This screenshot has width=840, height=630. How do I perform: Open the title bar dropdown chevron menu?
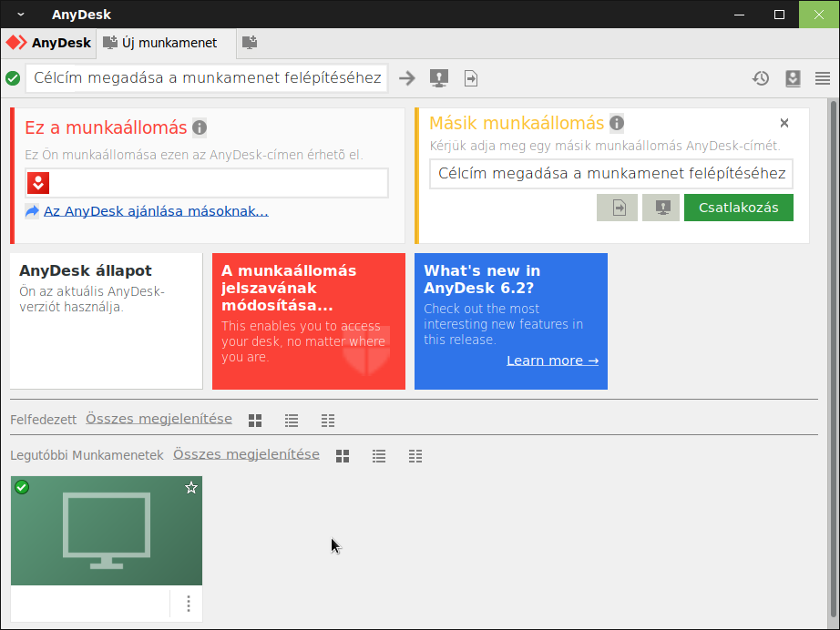pyautogui.click(x=21, y=15)
